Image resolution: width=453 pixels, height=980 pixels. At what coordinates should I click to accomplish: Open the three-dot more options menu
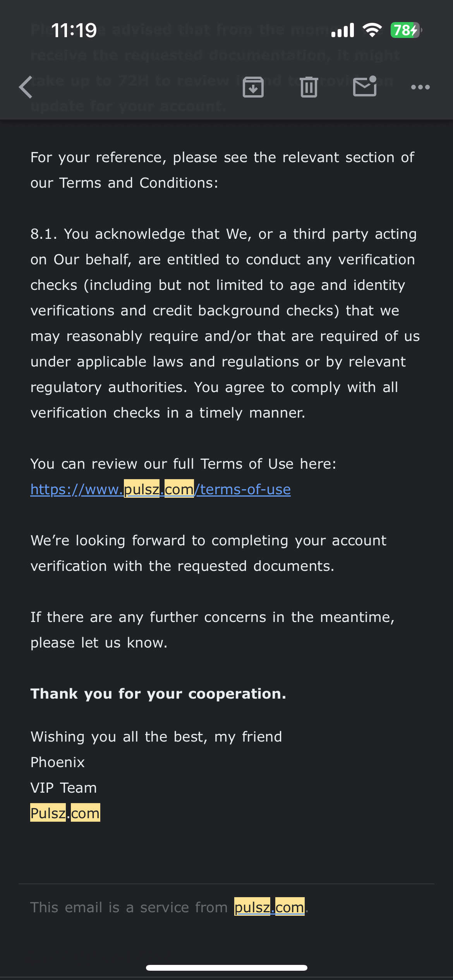[x=420, y=87]
